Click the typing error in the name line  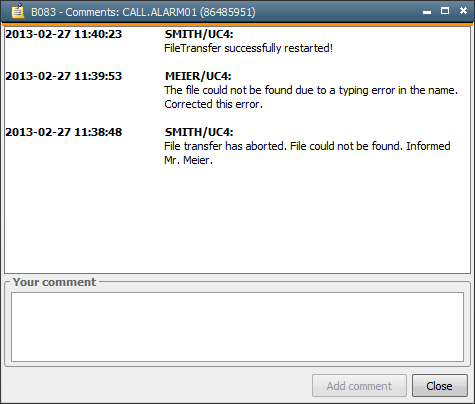coord(311,90)
